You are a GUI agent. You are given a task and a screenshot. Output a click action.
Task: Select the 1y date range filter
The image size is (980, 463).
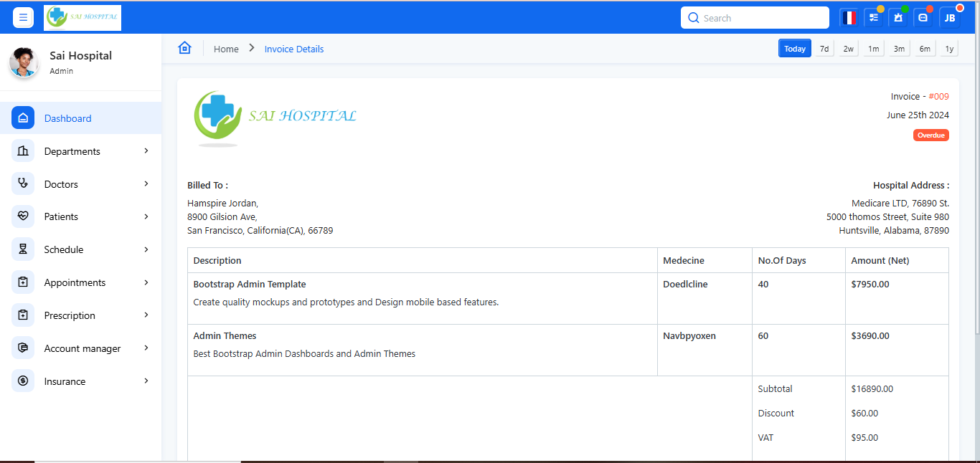pos(949,49)
